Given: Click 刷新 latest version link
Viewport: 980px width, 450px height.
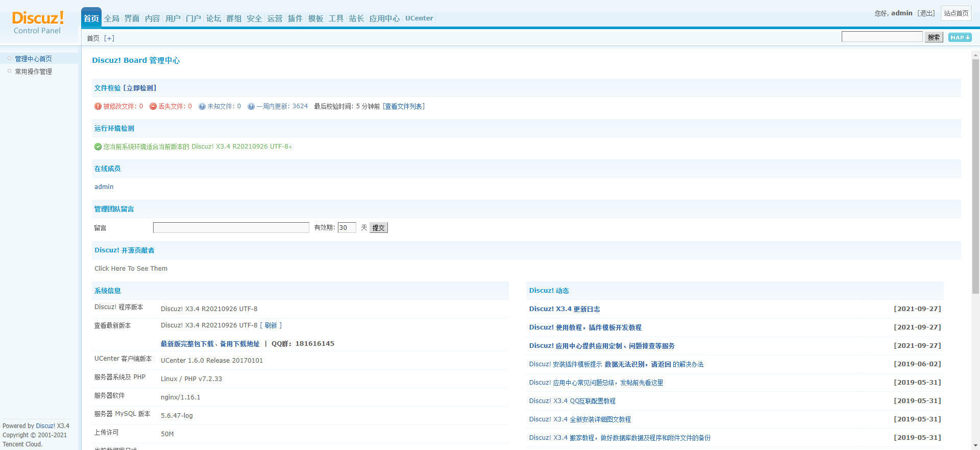Looking at the screenshot, I should point(271,325).
